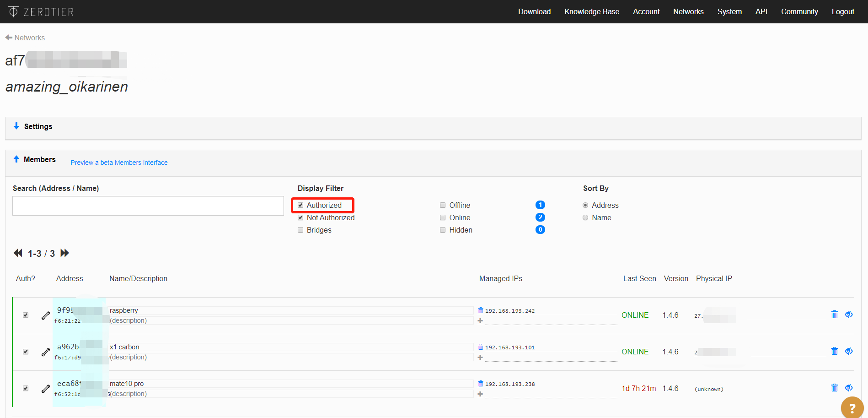This screenshot has width=868, height=418.
Task: Edit raspberry description field
Action: pos(291,320)
